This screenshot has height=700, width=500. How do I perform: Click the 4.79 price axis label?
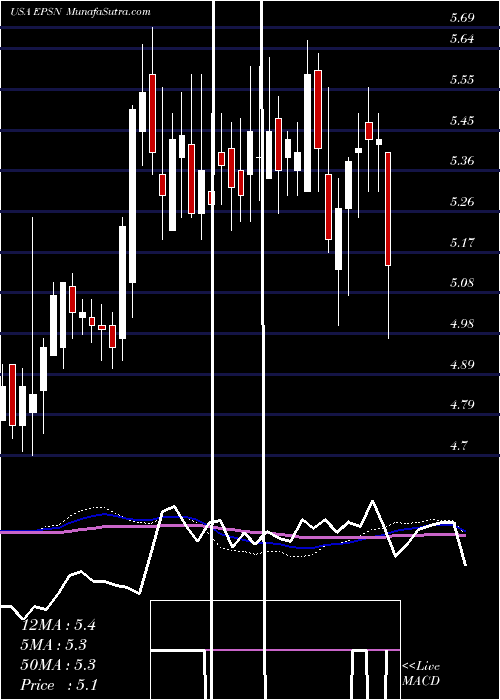coord(462,405)
